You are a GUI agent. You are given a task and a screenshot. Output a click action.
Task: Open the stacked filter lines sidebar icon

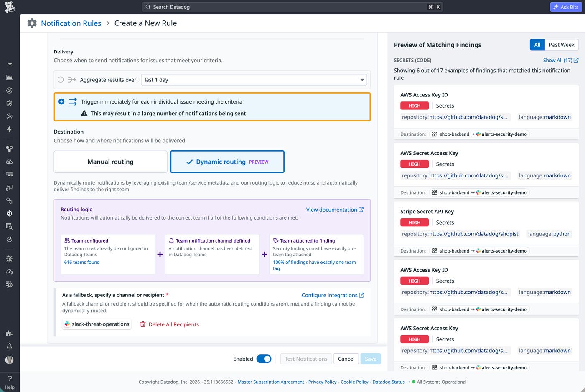(9, 175)
